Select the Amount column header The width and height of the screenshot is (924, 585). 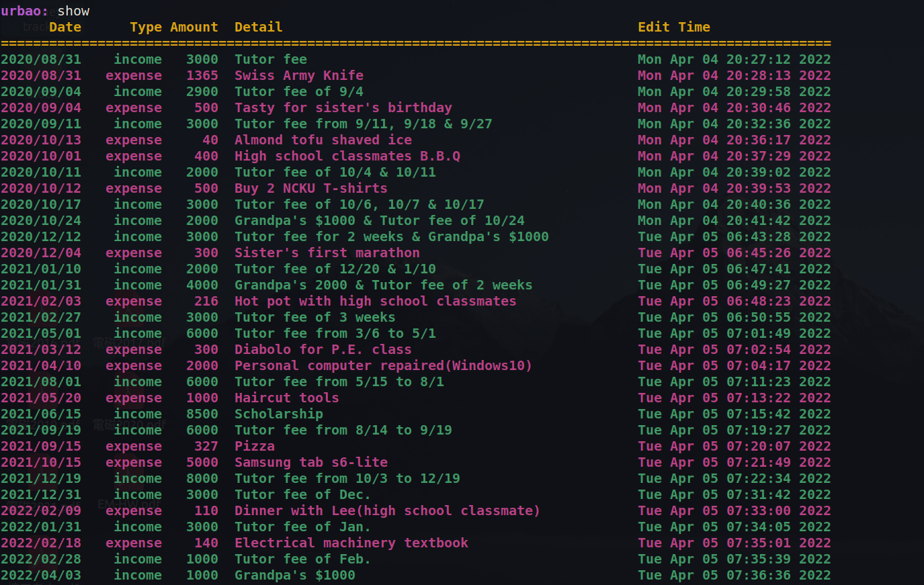coord(194,27)
